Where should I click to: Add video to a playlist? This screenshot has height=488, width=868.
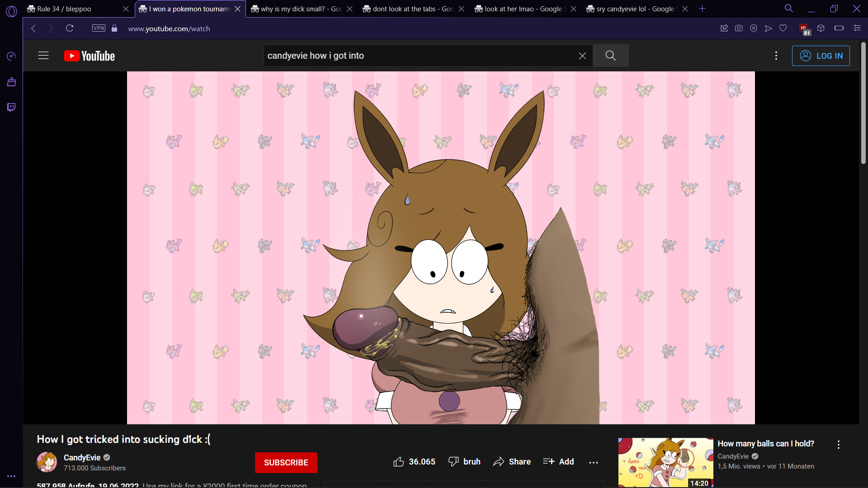(559, 462)
